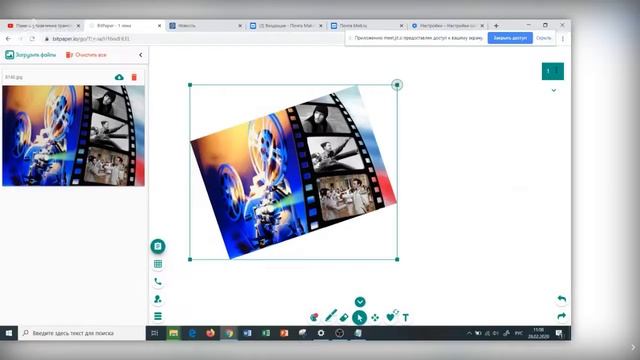Screen dimensions: 640x360
Task: Open the color palette tool
Action: tap(314, 317)
